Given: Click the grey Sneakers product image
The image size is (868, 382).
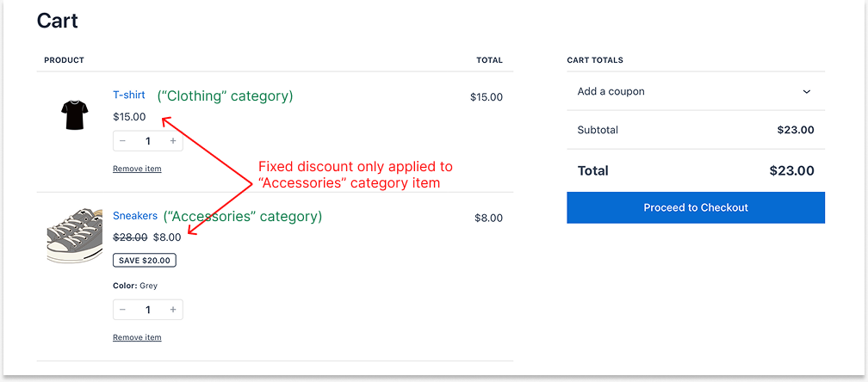Looking at the screenshot, I should click(75, 234).
